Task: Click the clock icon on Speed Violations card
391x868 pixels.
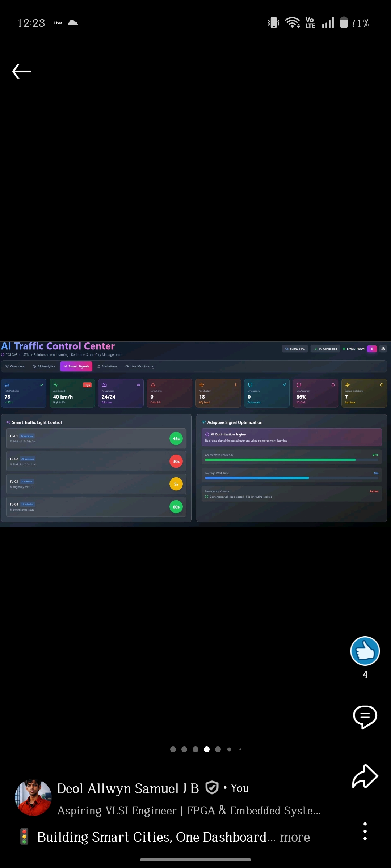Action: [x=382, y=385]
